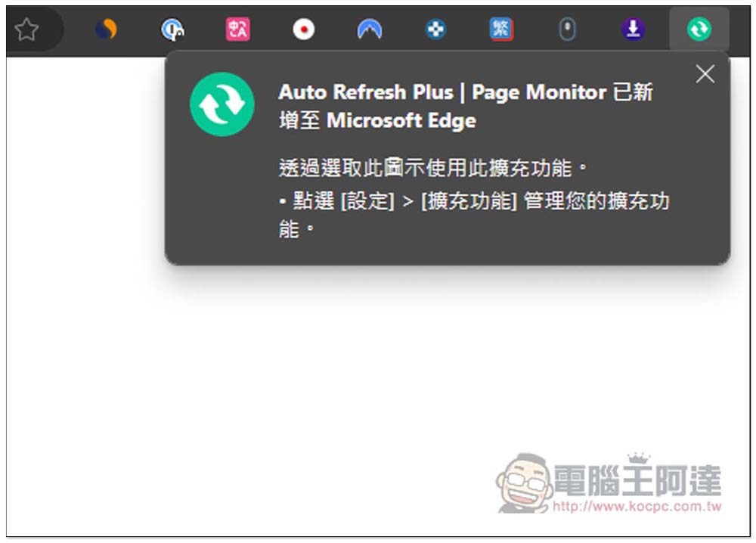Open the blue arch extension icon
Screen dimensions: 756x543
click(370, 29)
